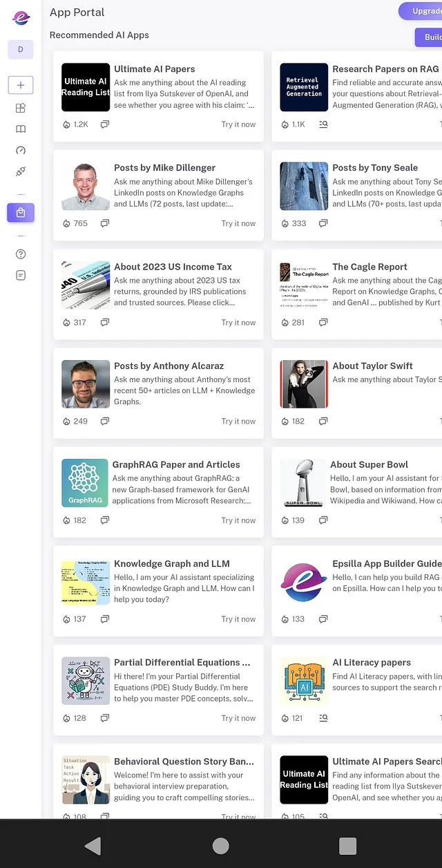Click chat icon on About Super Bowl card

(323, 520)
